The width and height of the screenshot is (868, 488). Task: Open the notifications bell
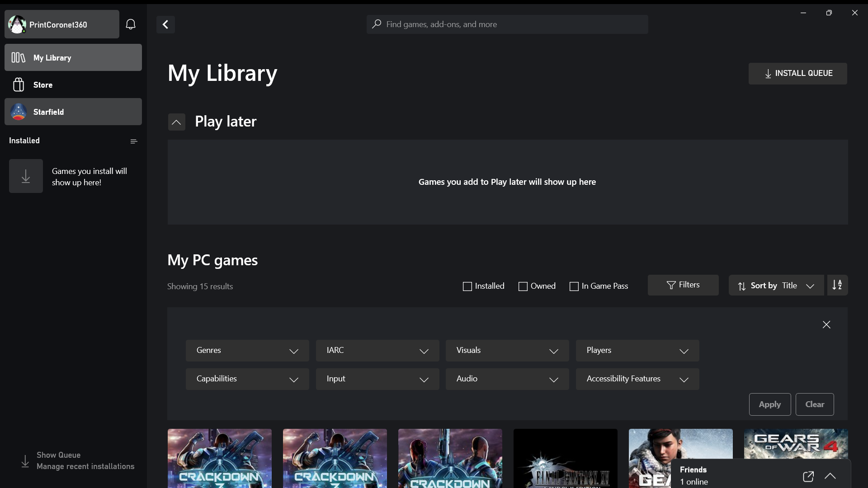[x=131, y=24]
